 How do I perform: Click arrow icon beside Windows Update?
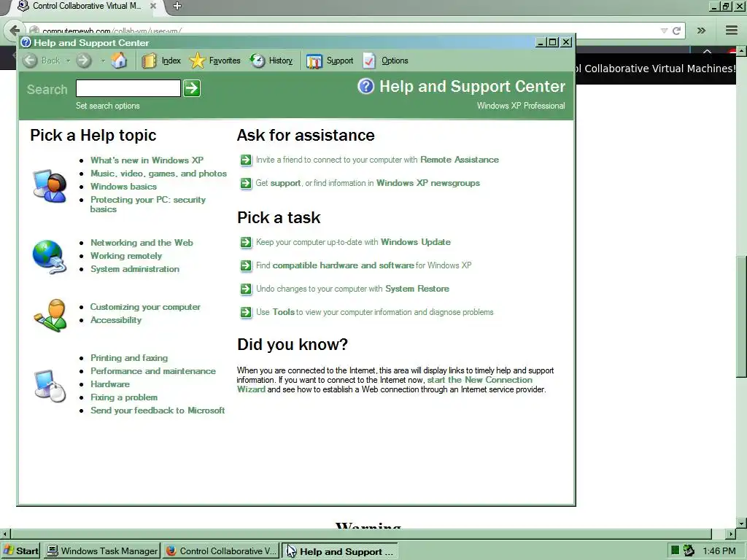tap(246, 242)
